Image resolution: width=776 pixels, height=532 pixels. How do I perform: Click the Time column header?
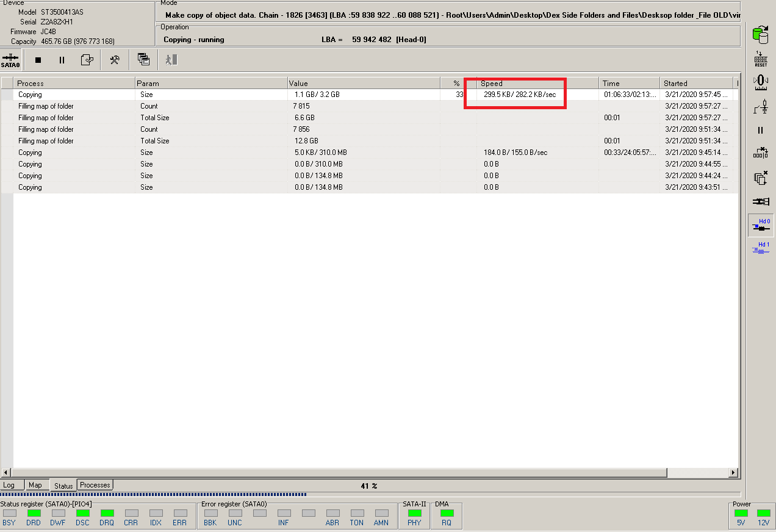[x=630, y=83]
